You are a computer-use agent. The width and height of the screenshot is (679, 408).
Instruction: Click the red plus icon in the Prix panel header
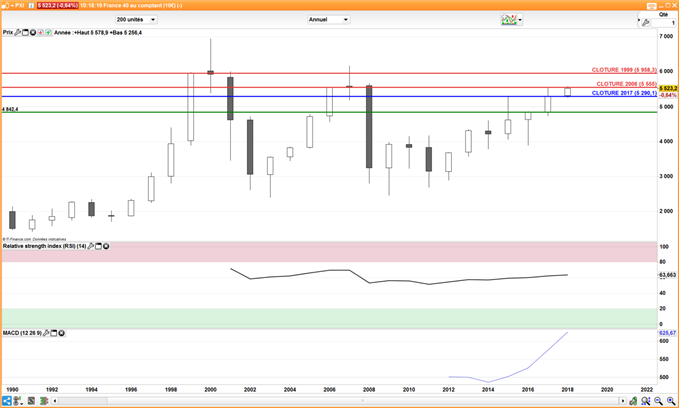tap(41, 32)
